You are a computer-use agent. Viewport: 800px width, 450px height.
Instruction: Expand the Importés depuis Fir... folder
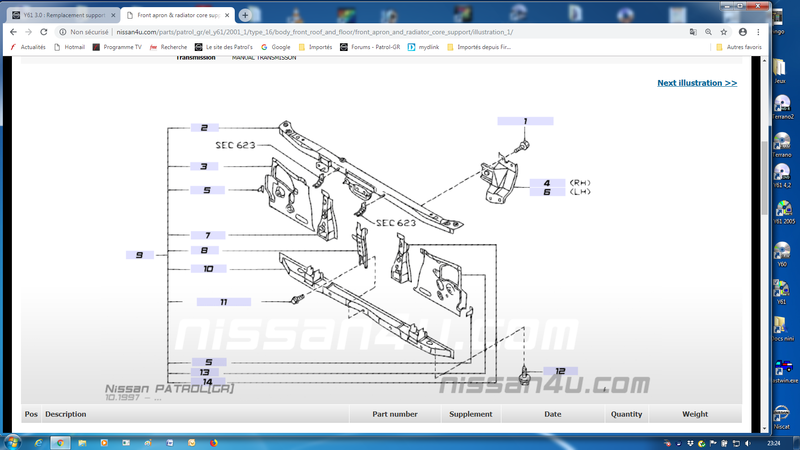click(479, 47)
